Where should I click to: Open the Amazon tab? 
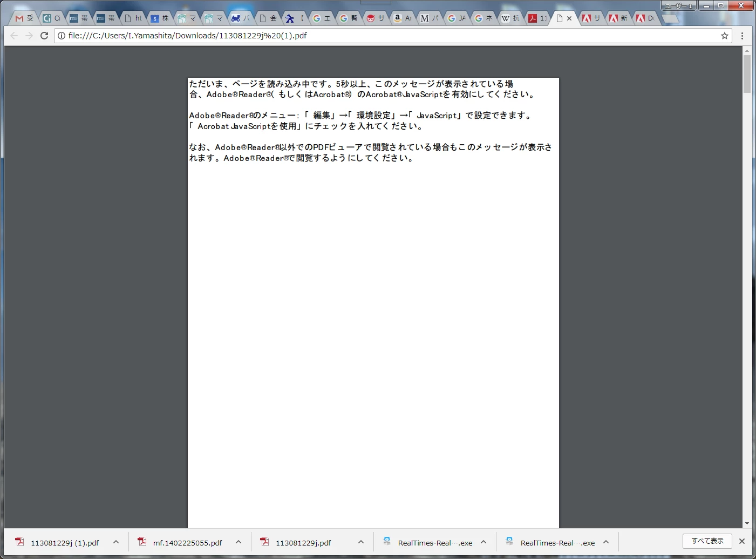point(402,18)
